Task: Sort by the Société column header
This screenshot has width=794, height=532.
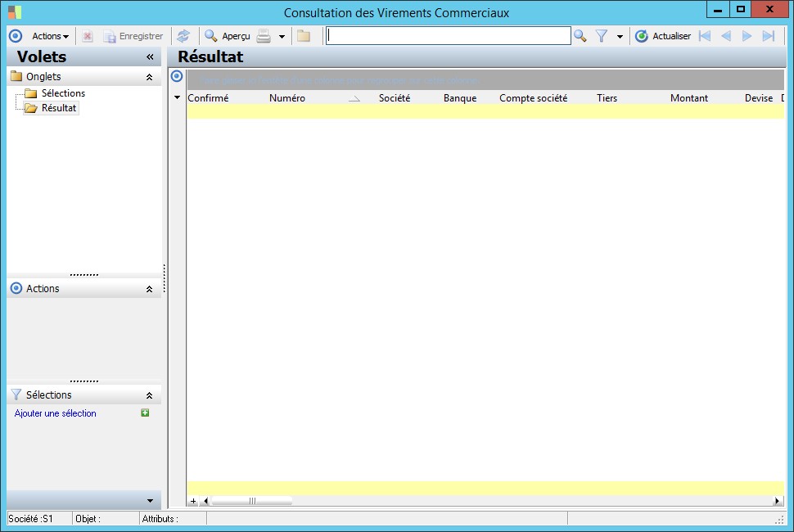Action: [x=395, y=97]
